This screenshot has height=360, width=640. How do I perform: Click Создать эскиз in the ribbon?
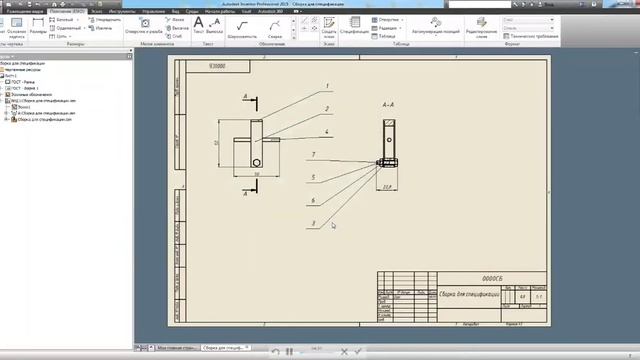329,28
